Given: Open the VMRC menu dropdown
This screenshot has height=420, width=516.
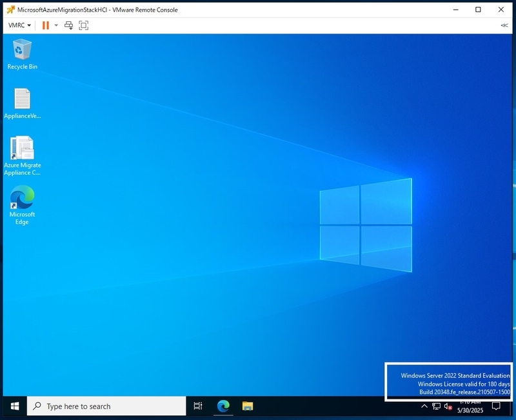Looking at the screenshot, I should click(19, 25).
